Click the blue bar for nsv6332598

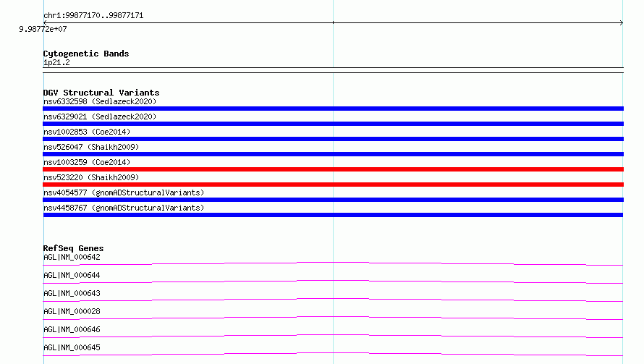pos(333,109)
